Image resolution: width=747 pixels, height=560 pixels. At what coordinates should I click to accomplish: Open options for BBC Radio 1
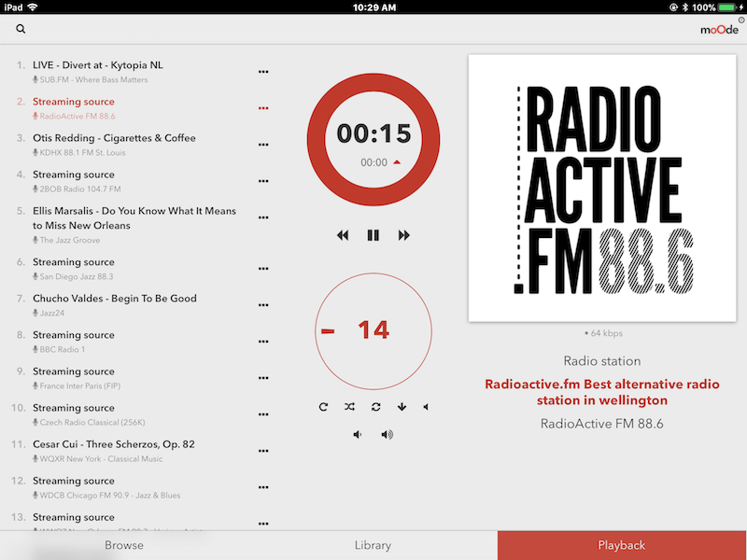coord(263,342)
